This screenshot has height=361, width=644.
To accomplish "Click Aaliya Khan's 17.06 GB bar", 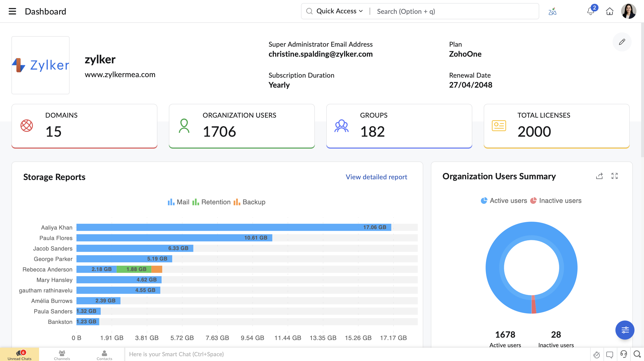I will [x=234, y=227].
